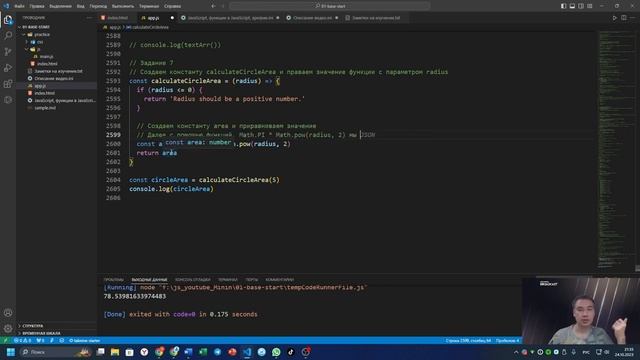Open the Run and Debug view

pyautogui.click(x=8, y=68)
